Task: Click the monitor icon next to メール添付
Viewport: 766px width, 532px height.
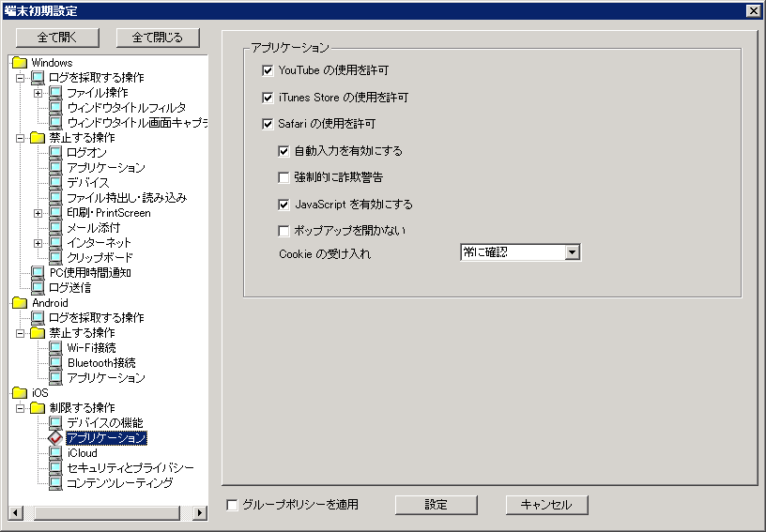Action: tap(55, 228)
